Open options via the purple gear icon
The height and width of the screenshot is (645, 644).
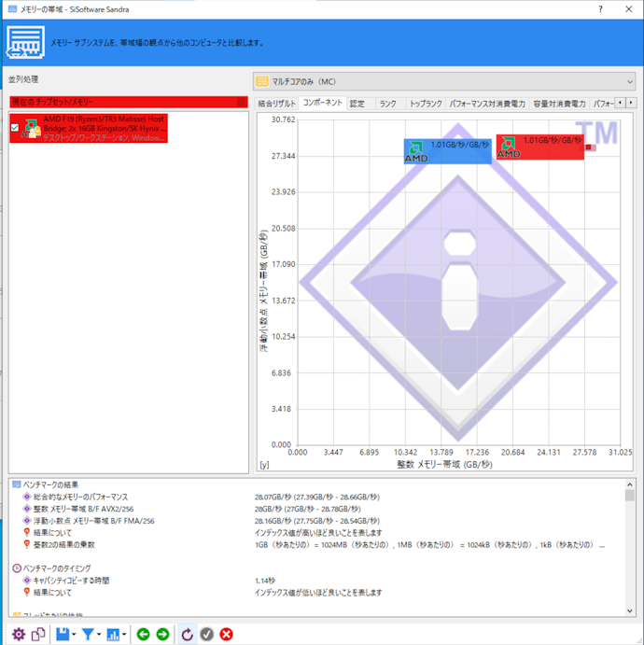pos(19,635)
